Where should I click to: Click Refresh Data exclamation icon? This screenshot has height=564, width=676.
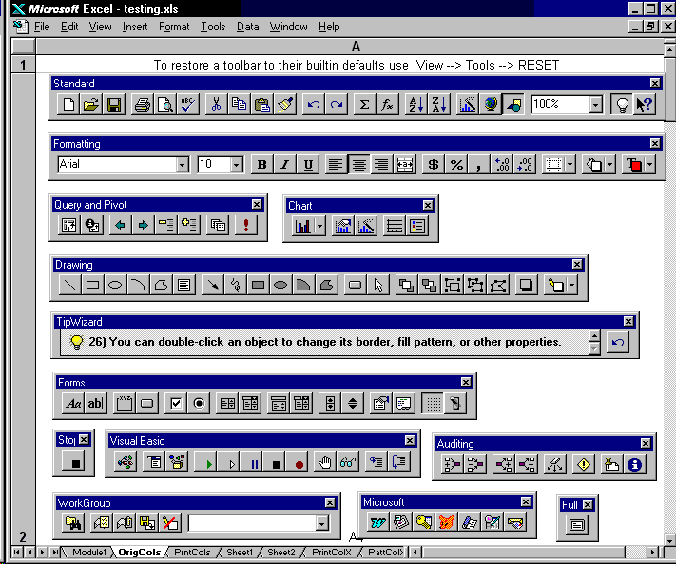tap(246, 225)
